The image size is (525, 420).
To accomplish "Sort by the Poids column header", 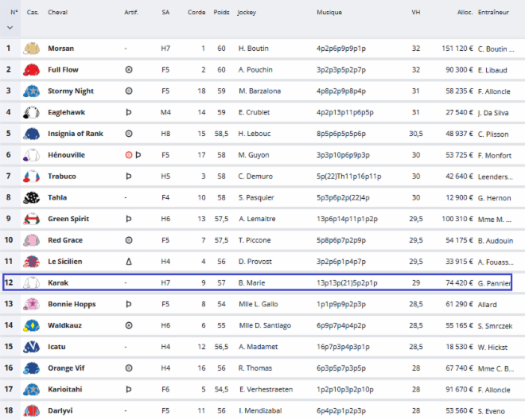I will click(221, 13).
